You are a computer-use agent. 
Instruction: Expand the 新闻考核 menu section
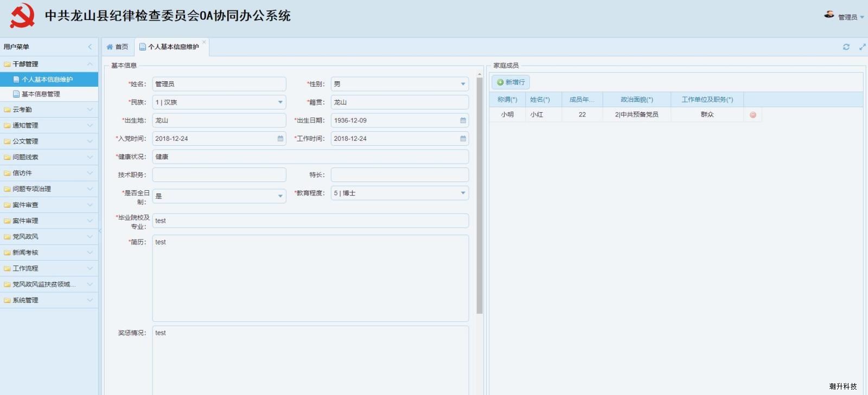[90, 252]
